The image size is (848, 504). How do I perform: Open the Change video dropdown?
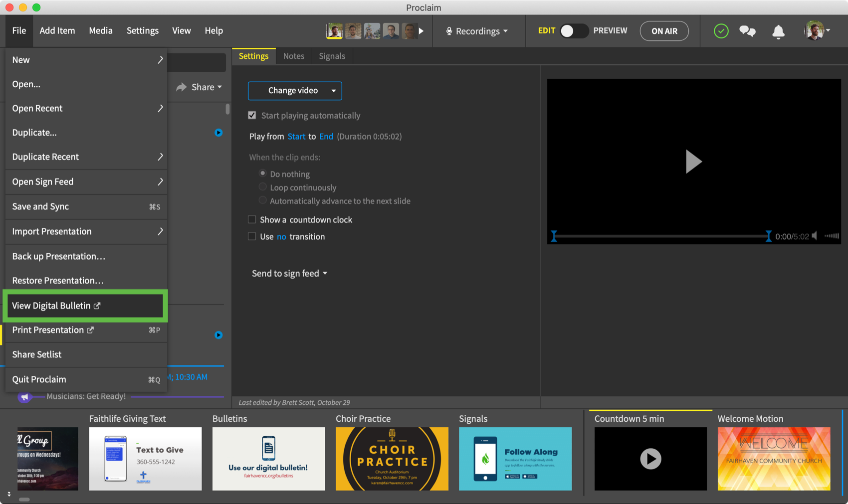pyautogui.click(x=295, y=91)
